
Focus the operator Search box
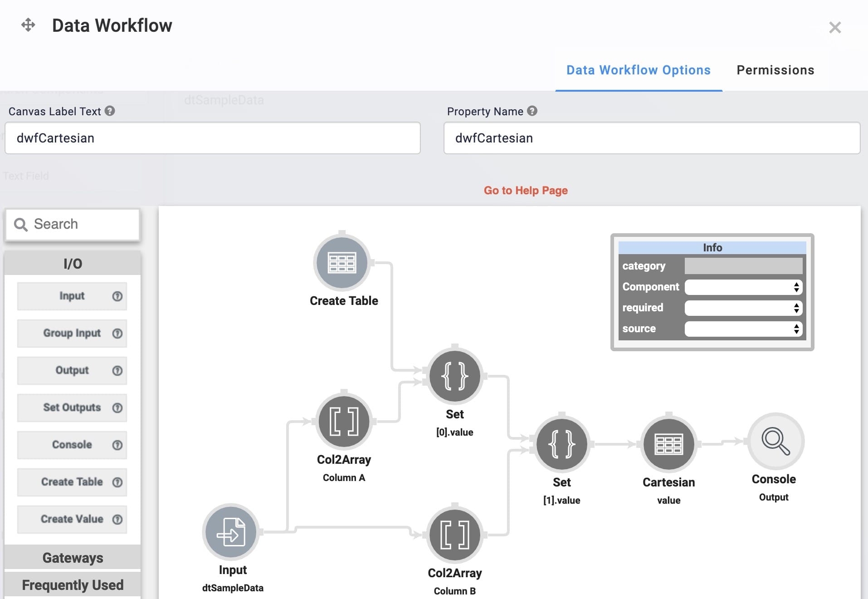tap(73, 224)
